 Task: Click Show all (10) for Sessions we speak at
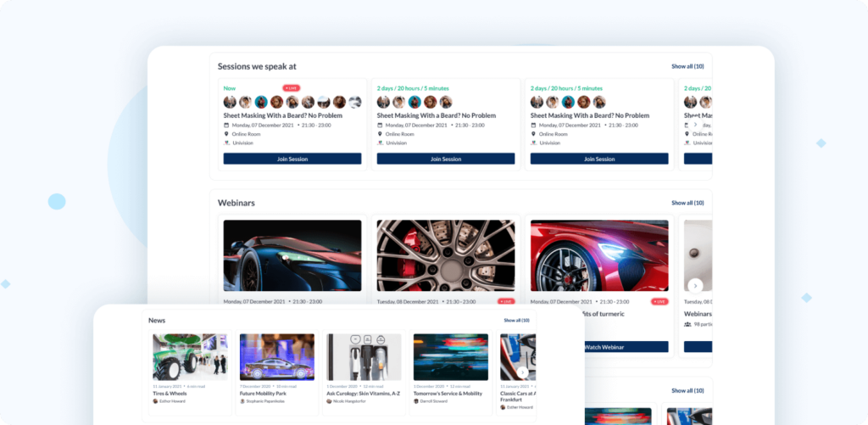tap(687, 66)
